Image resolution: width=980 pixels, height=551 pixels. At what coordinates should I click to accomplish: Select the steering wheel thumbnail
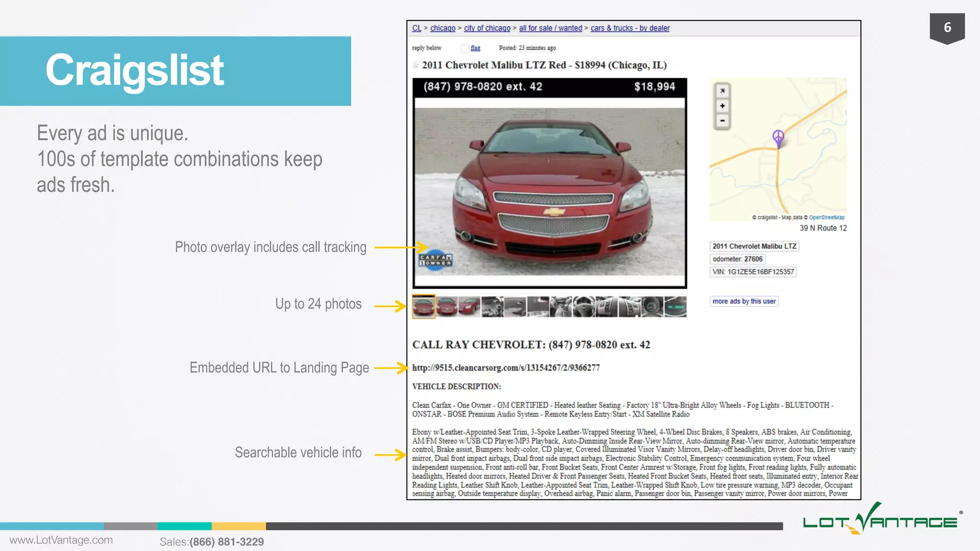click(x=584, y=307)
